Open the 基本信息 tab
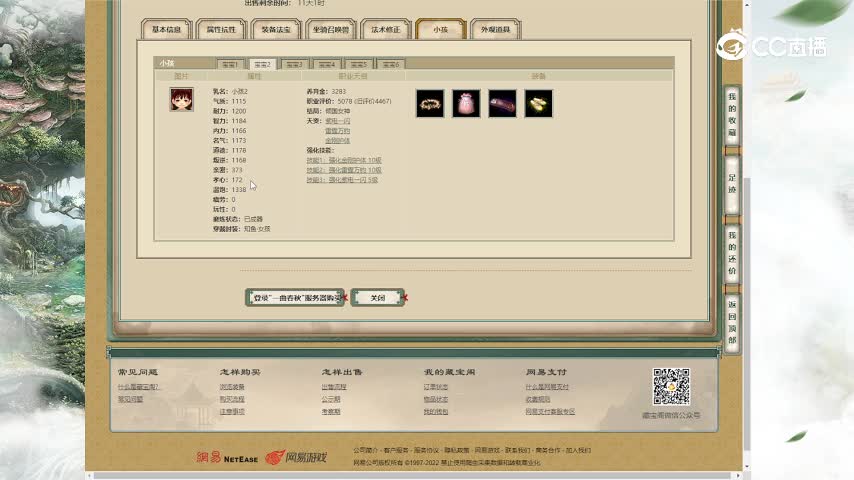The width and height of the screenshot is (854, 480). 166,29
